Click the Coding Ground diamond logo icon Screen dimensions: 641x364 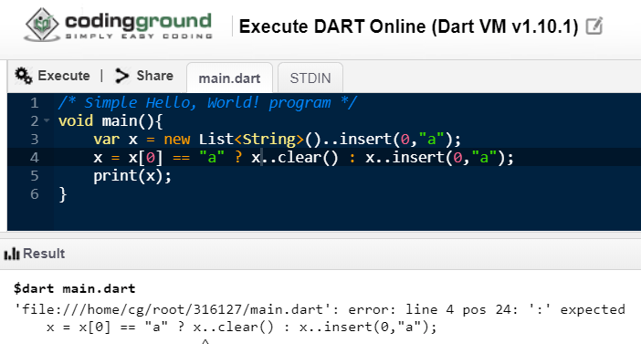(x=42, y=25)
